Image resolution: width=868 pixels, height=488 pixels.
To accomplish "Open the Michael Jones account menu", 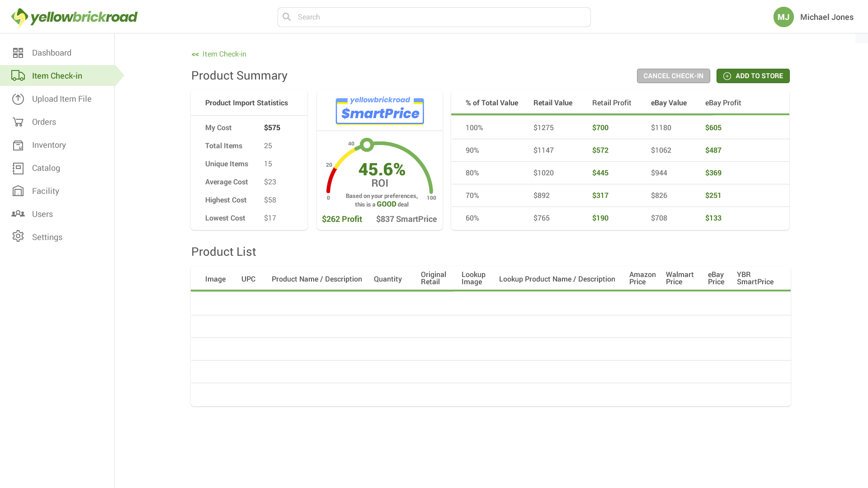I will point(826,17).
